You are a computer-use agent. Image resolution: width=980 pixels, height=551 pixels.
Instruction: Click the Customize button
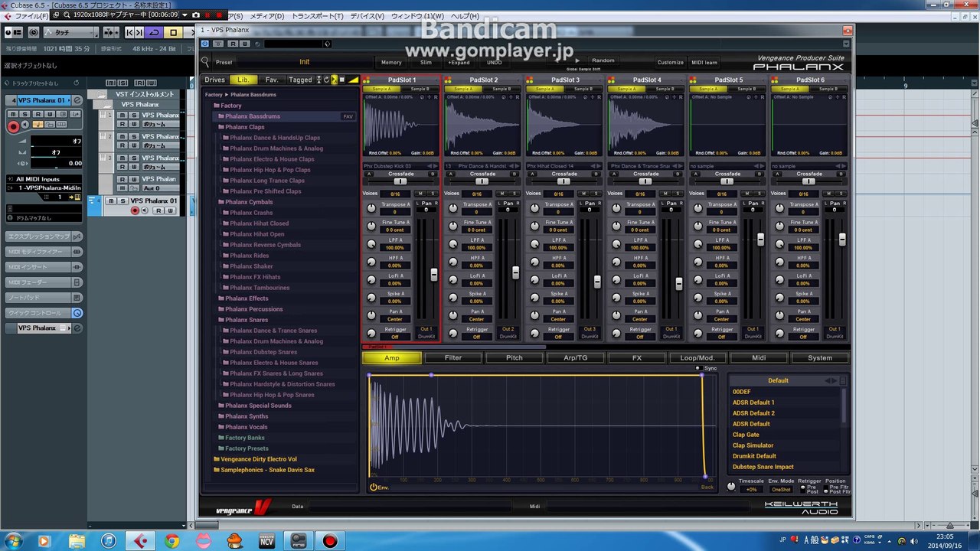[671, 62]
